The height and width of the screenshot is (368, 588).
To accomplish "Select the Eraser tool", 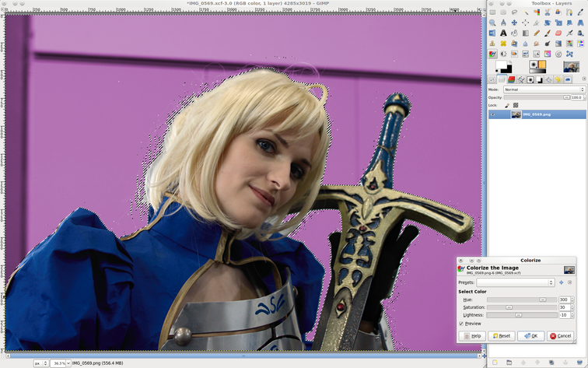I will click(558, 33).
